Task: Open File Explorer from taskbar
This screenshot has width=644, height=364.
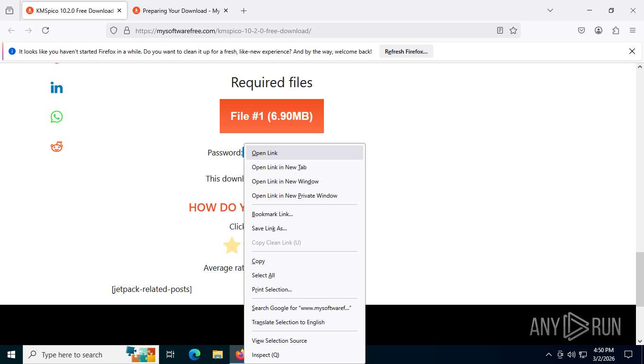Action: 217,355
